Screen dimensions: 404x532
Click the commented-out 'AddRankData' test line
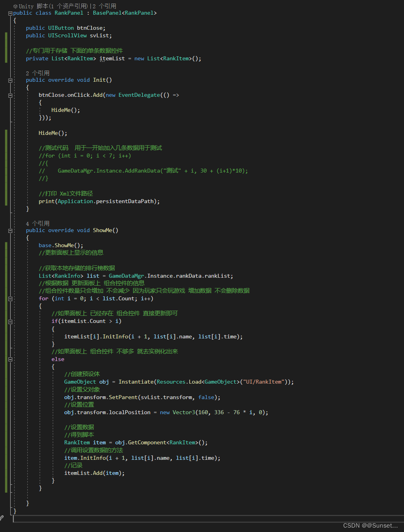[x=143, y=171]
